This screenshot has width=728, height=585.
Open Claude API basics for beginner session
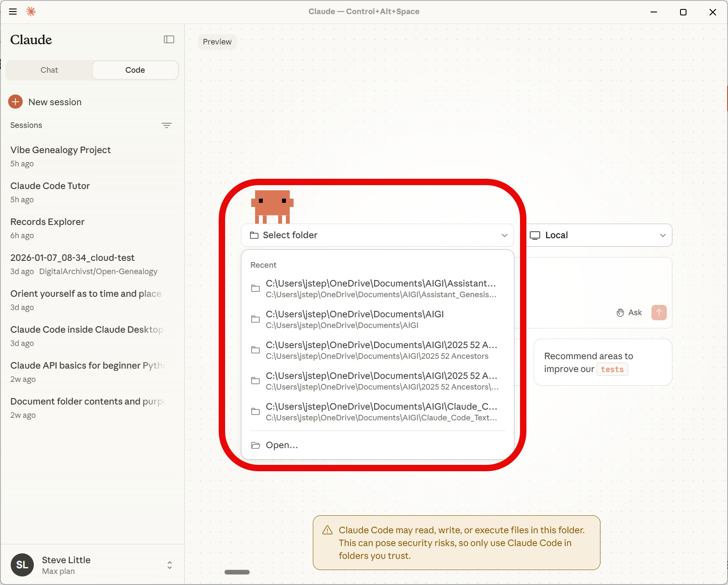click(x=92, y=372)
